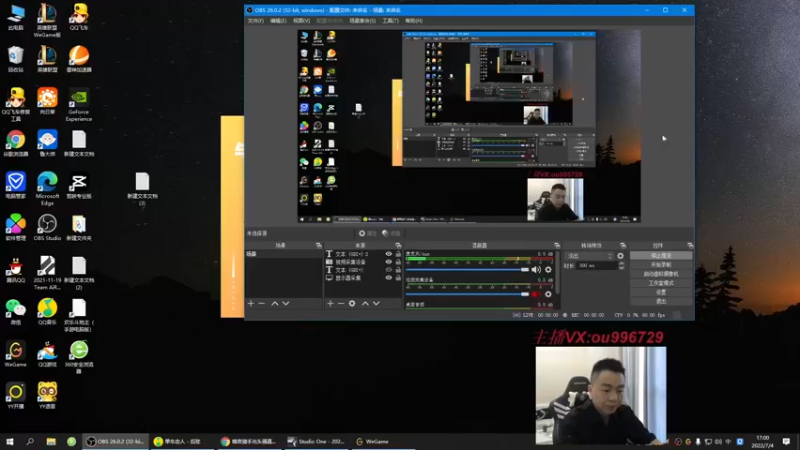The height and width of the screenshot is (450, 800).
Task: Toggle visibility of 文本 (GDI+) source
Action: (x=389, y=270)
